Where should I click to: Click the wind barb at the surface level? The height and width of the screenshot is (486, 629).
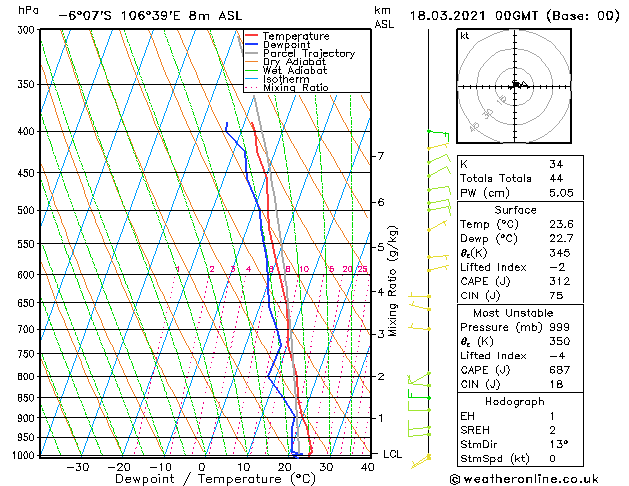click(421, 461)
